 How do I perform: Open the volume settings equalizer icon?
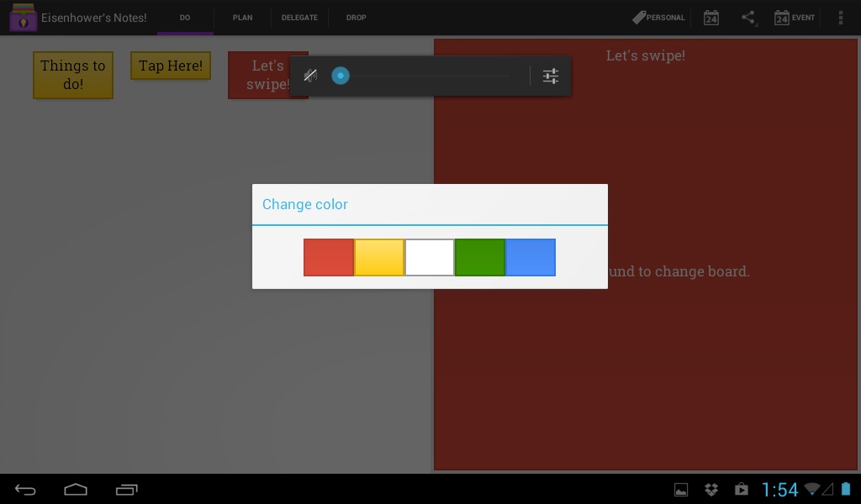pos(550,76)
